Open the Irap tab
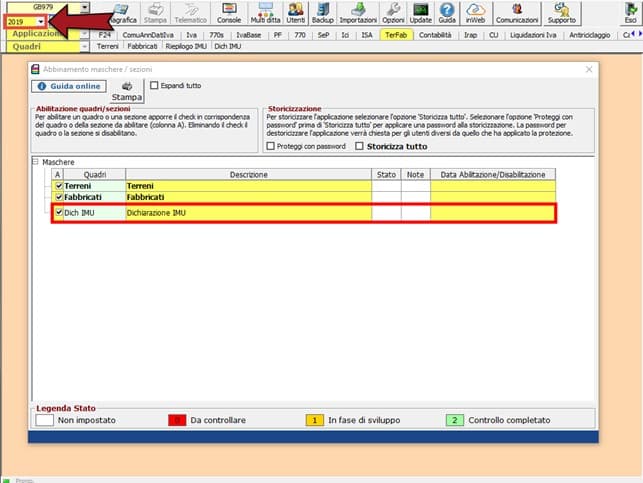643x483 pixels. pos(470,35)
